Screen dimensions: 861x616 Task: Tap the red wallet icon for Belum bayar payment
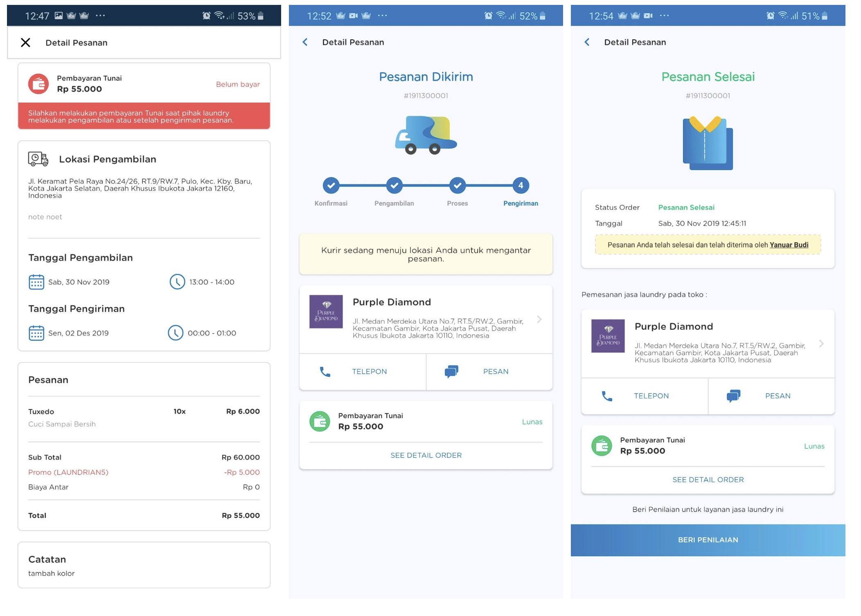coord(38,84)
